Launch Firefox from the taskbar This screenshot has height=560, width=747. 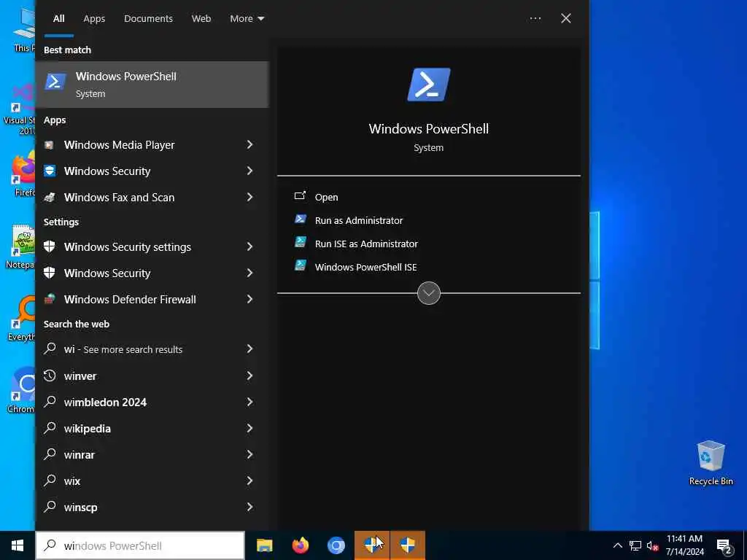pos(300,545)
